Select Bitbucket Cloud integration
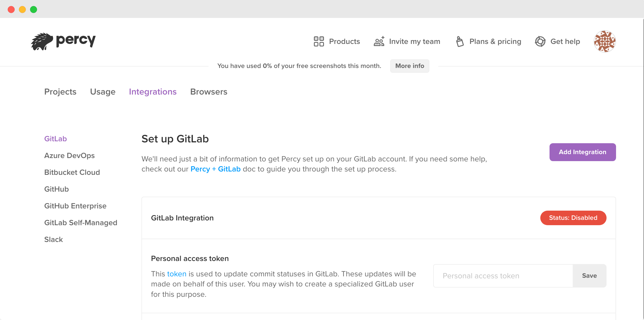 [72, 172]
